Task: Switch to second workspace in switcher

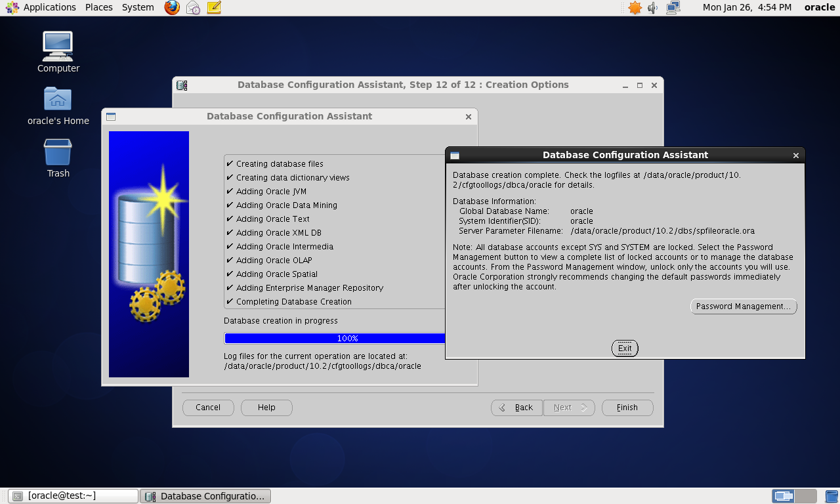Action: click(805, 496)
